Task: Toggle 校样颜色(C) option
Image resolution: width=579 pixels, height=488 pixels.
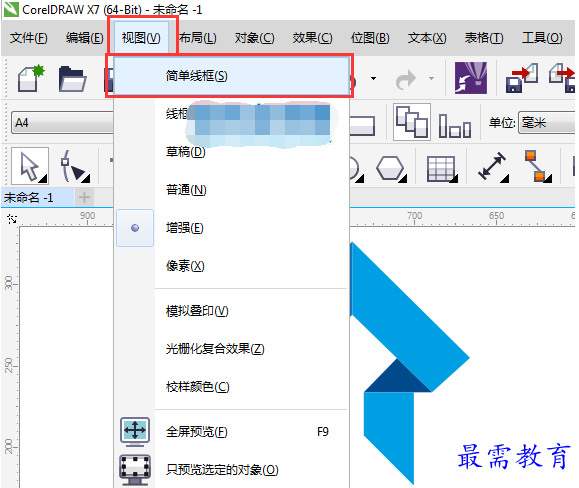Action: pos(232,387)
